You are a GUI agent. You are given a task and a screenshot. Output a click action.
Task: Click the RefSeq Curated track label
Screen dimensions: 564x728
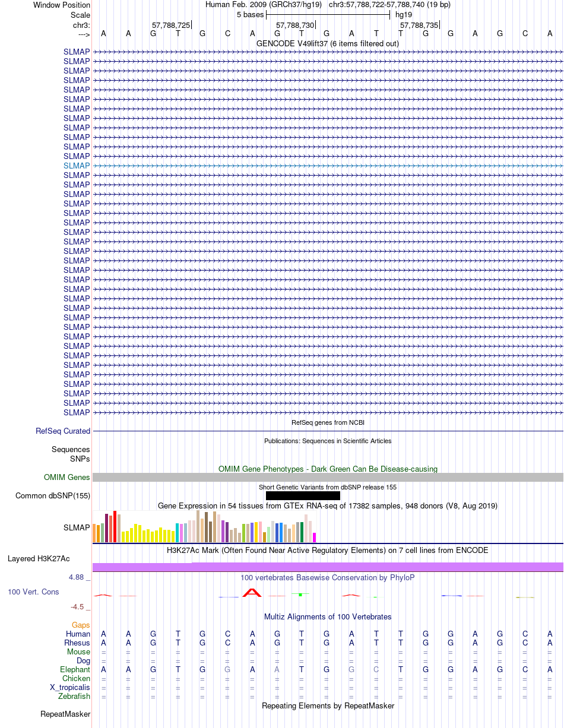click(63, 431)
